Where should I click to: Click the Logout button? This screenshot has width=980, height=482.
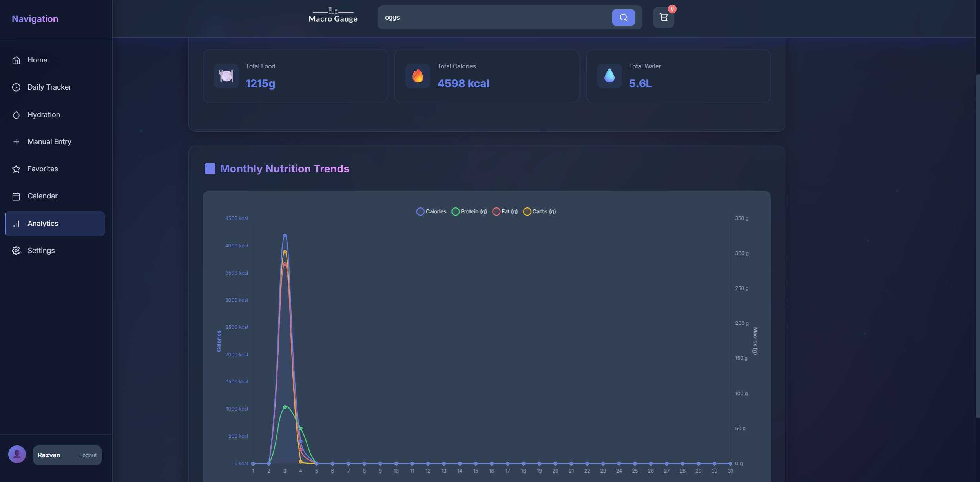coord(88,455)
